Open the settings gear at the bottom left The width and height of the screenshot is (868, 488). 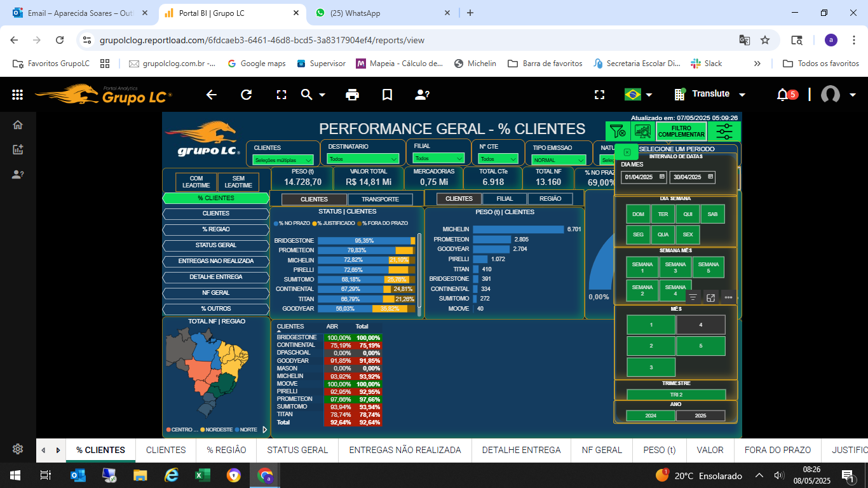pos(18,449)
